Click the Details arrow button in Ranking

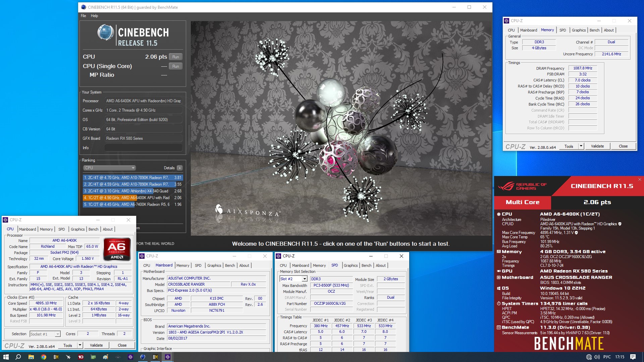click(x=180, y=168)
